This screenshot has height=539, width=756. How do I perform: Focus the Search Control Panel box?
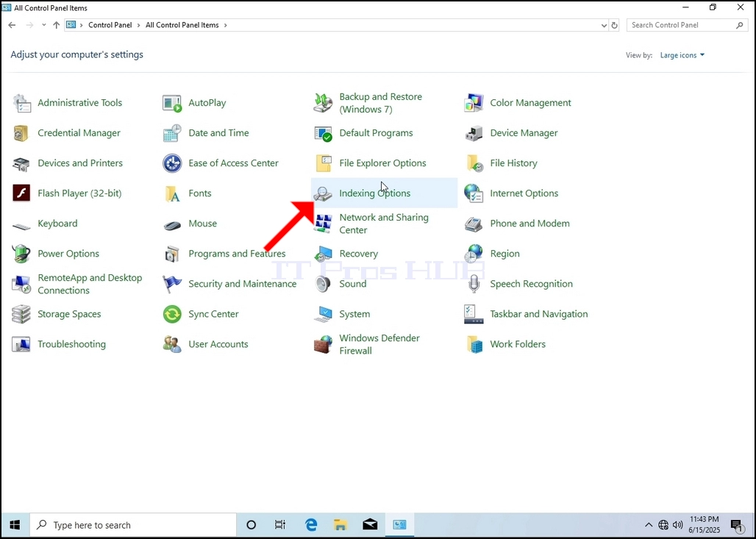tap(687, 25)
